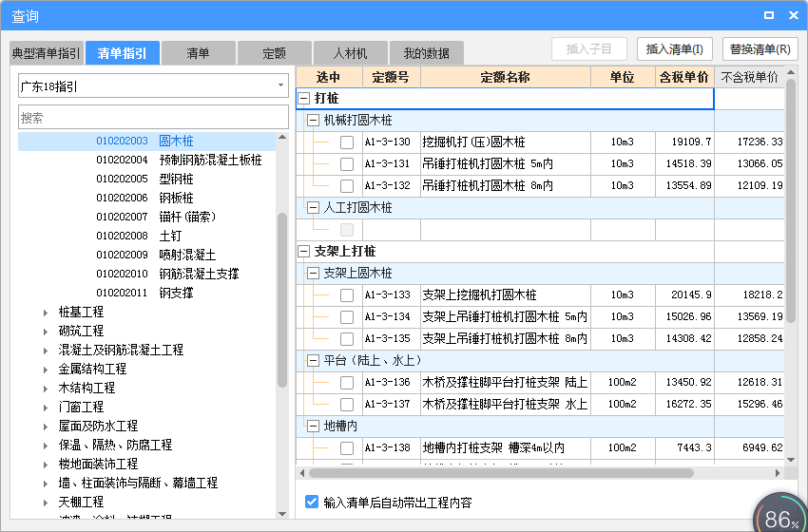Collapse the 人工打圆木桩 subgroup
Viewport: 808px width, 532px height.
pyautogui.click(x=313, y=207)
